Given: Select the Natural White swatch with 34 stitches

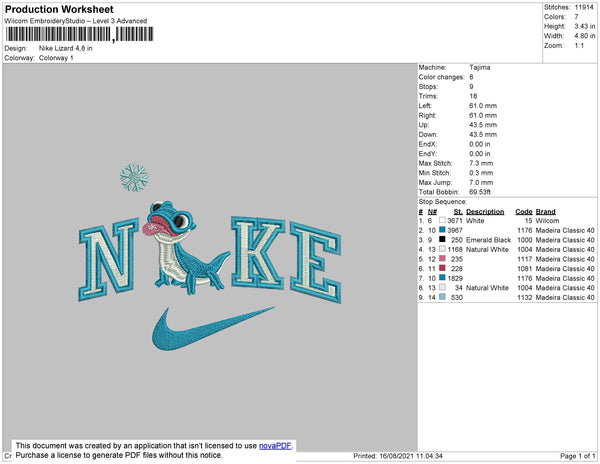Looking at the screenshot, I should (x=442, y=287).
